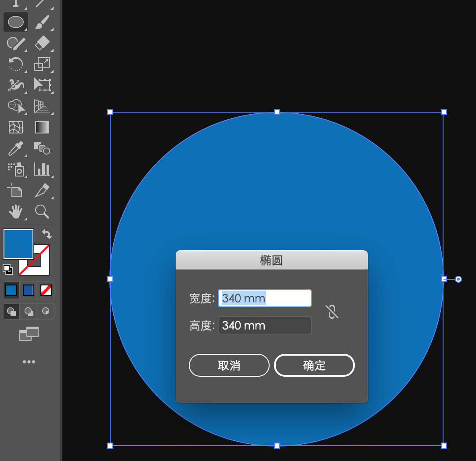
Task: Select the Warp tool
Action: (x=15, y=85)
